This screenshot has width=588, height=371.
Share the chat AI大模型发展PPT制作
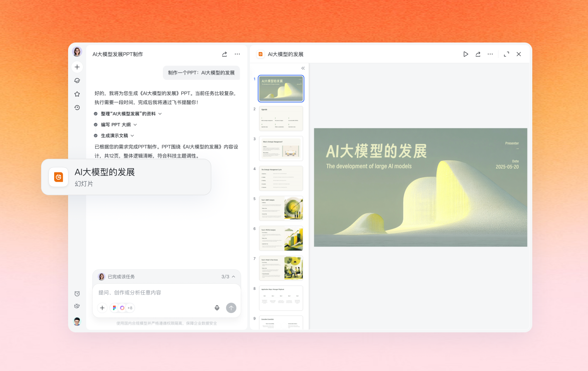224,54
